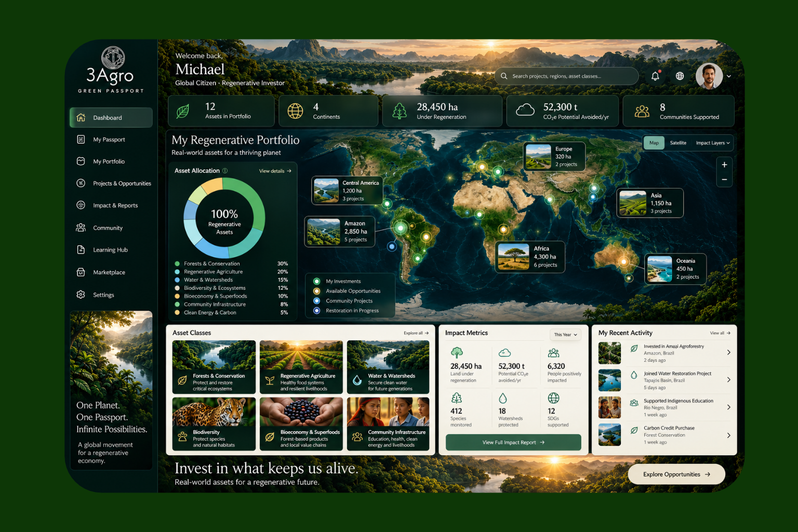798x532 pixels.
Task: Click the SDGs supported globe icon
Action: click(554, 398)
